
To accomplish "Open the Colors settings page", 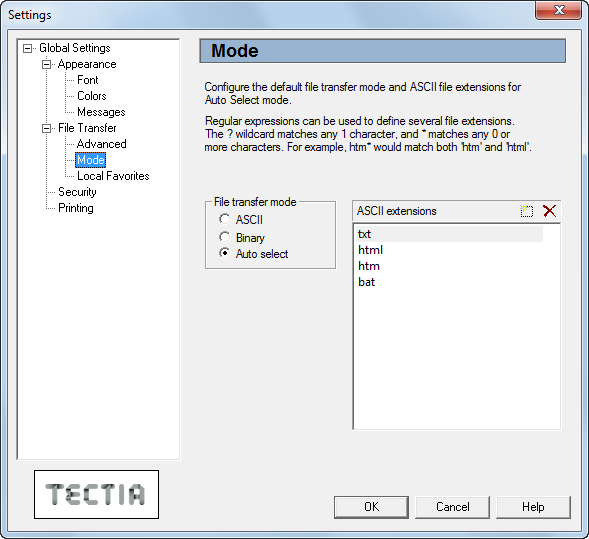I will tap(92, 96).
